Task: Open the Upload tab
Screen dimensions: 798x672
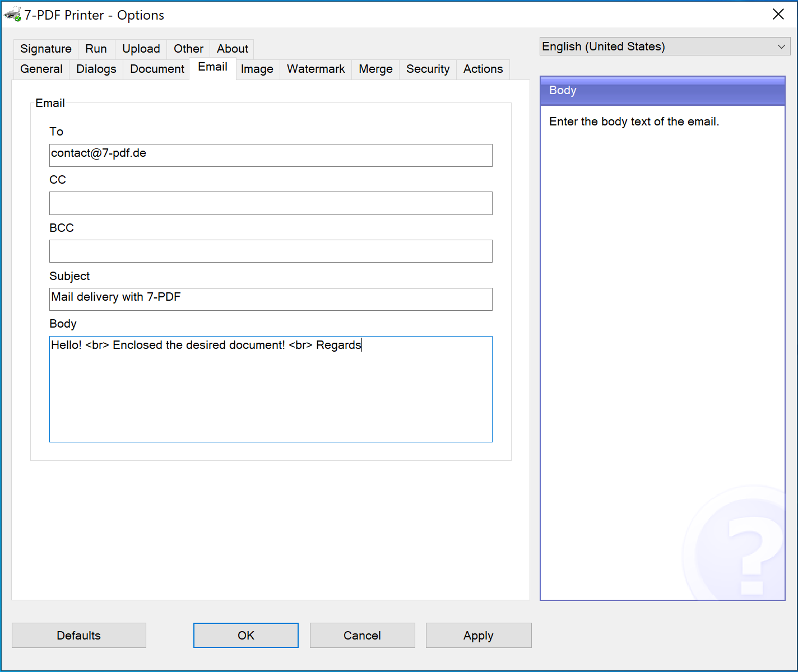Action: pyautogui.click(x=141, y=49)
